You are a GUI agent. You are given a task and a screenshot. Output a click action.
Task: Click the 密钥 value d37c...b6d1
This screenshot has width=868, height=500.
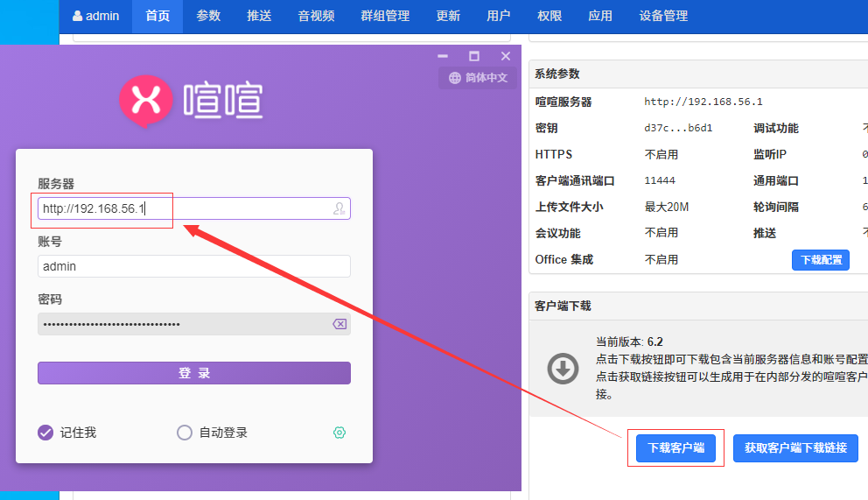[678, 128]
